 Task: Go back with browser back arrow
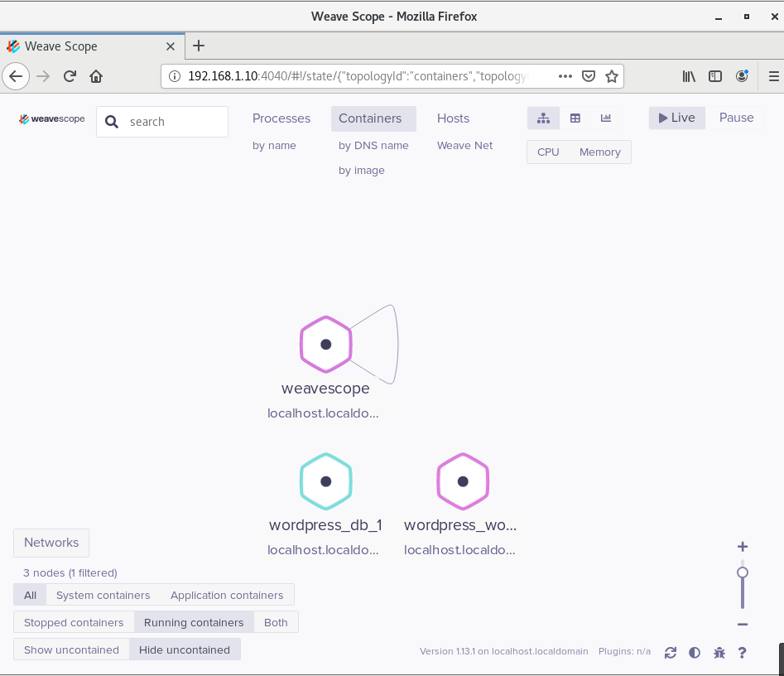[16, 76]
